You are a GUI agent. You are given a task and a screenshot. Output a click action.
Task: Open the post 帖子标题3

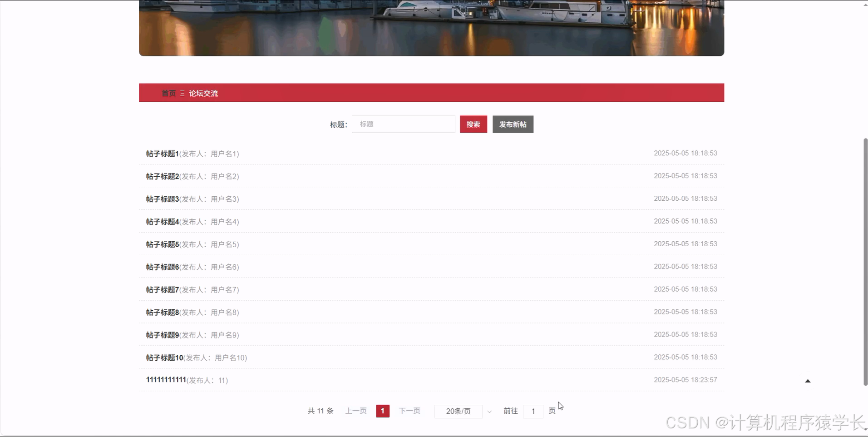[162, 199]
